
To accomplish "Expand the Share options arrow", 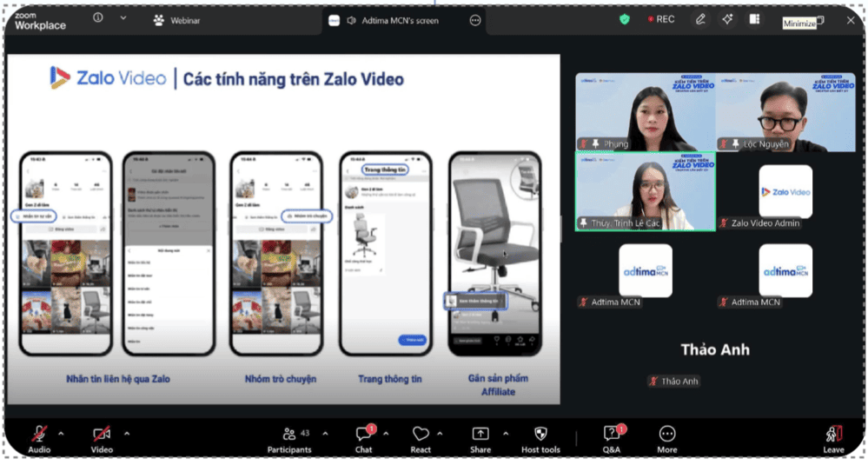I will [x=506, y=434].
